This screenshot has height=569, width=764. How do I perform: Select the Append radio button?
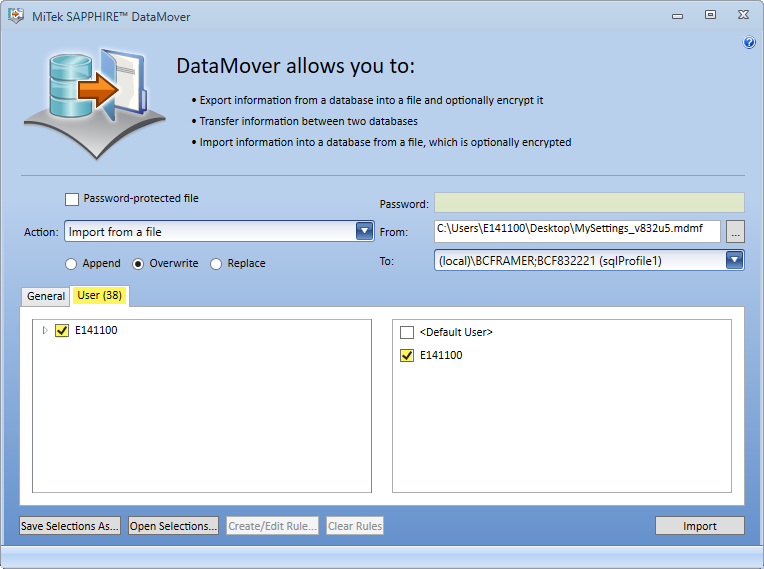tap(71, 264)
